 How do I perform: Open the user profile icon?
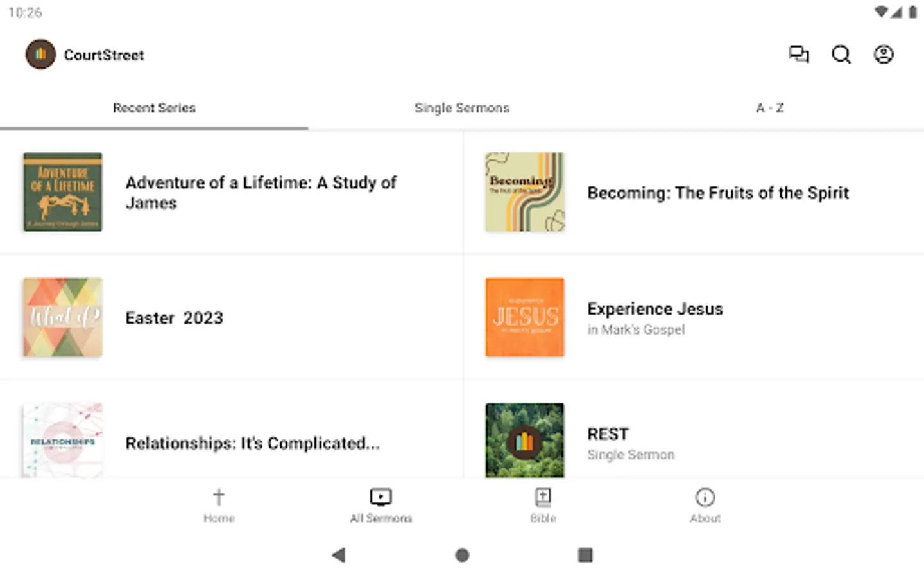[x=884, y=55]
